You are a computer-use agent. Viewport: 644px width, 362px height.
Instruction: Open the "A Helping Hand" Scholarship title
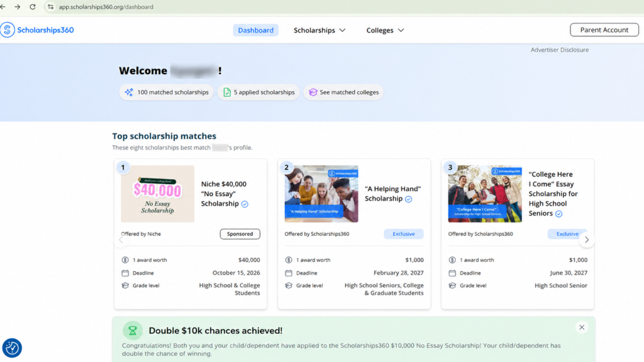tap(392, 194)
